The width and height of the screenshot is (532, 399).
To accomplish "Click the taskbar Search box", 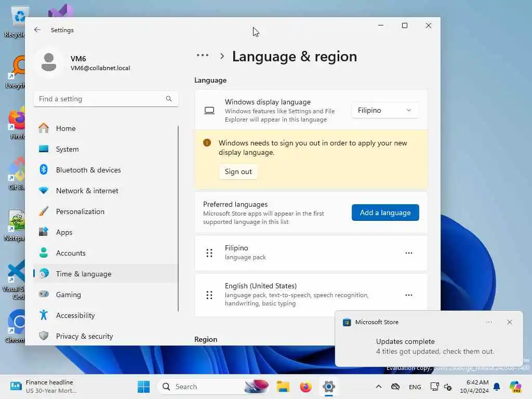I will coord(214,387).
